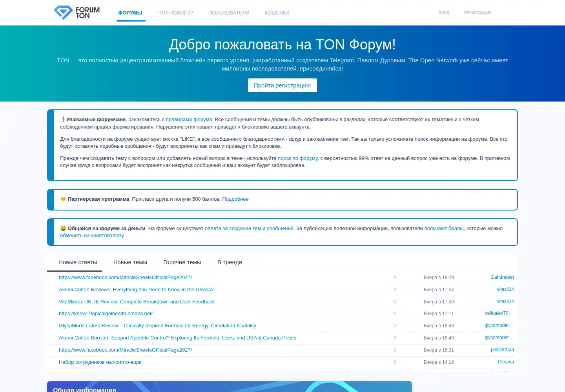Open user Gahdnaeet profile

click(502, 277)
